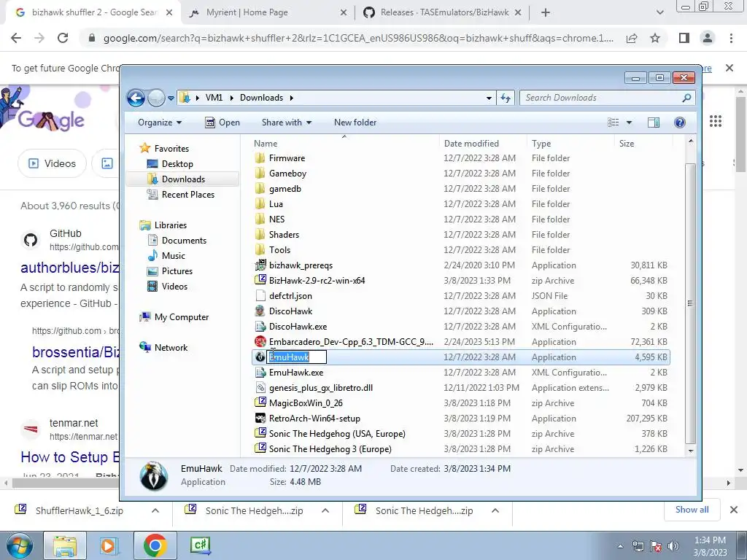Open the Windows Start button
This screenshot has height=560, width=747.
coord(20,545)
